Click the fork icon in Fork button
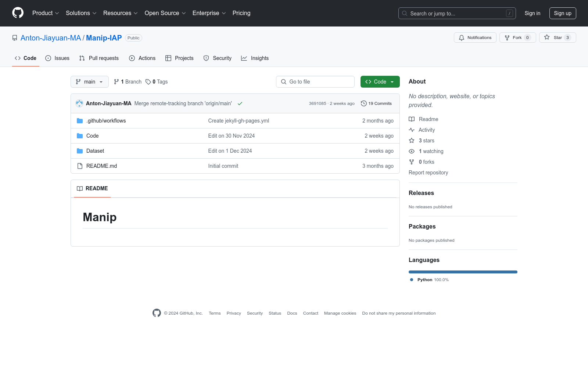588x368 pixels. 507,38
